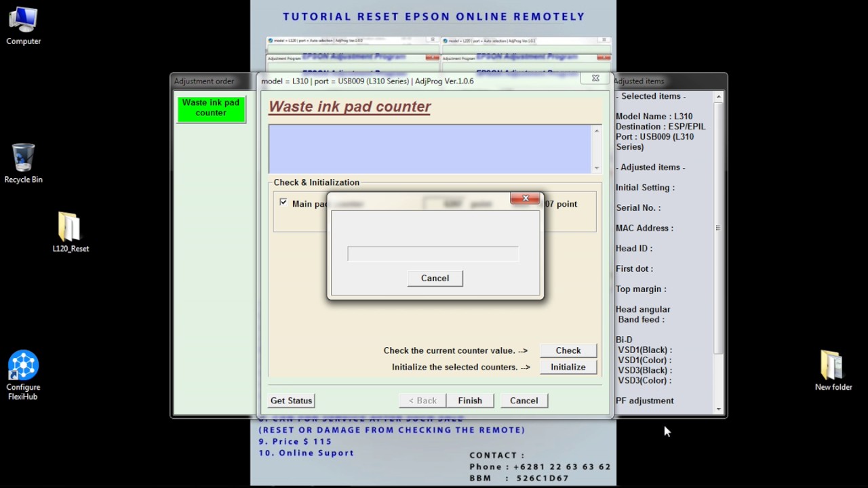Click Adjusted items scrollbar down arrow
Viewport: 868px width, 488px height.
click(x=719, y=409)
